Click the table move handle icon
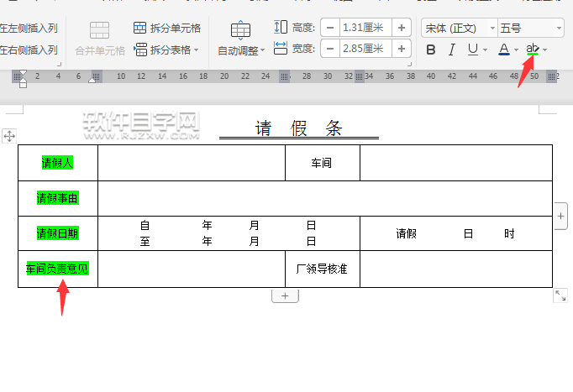This screenshot has width=573, height=392. pos(9,136)
